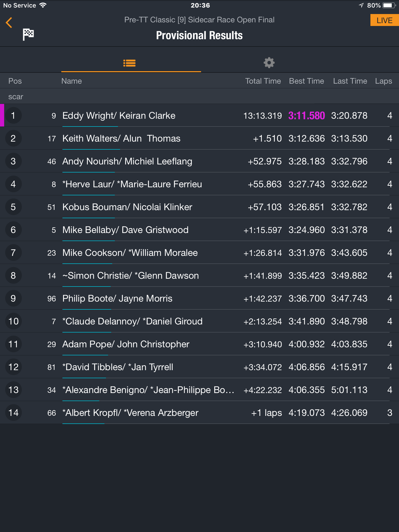The width and height of the screenshot is (399, 532).
Task: Tap gap value +3:10.940
Action: click(x=263, y=344)
